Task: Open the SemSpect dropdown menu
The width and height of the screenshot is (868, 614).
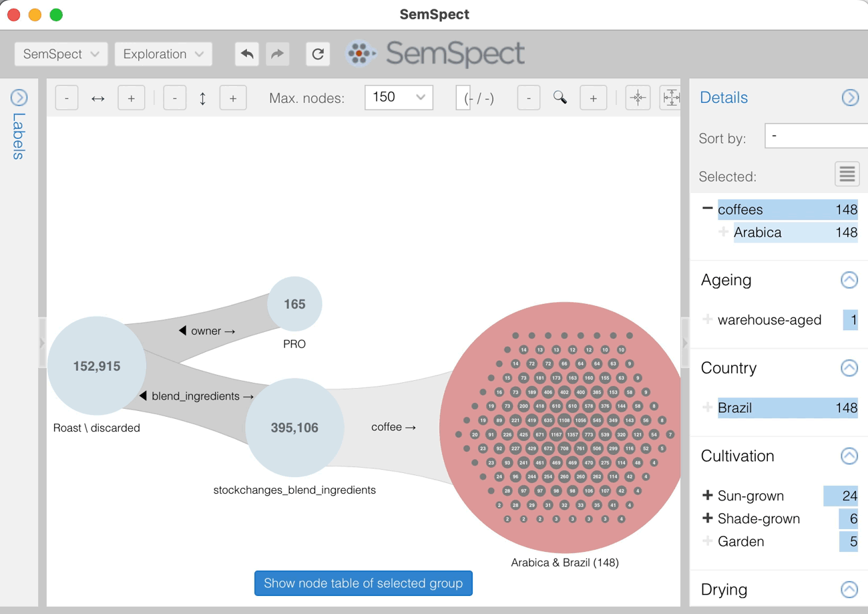Action: pyautogui.click(x=61, y=54)
